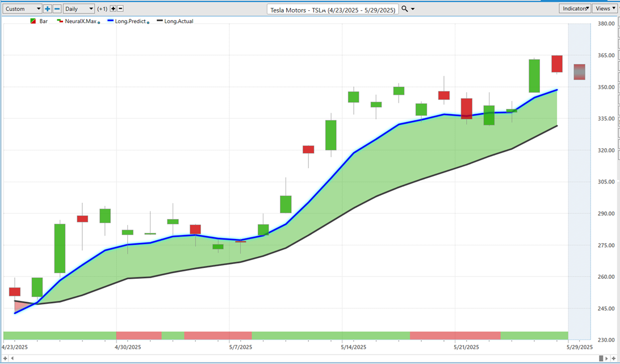
Task: Open the Daily interval dropdown
Action: pyautogui.click(x=79, y=9)
